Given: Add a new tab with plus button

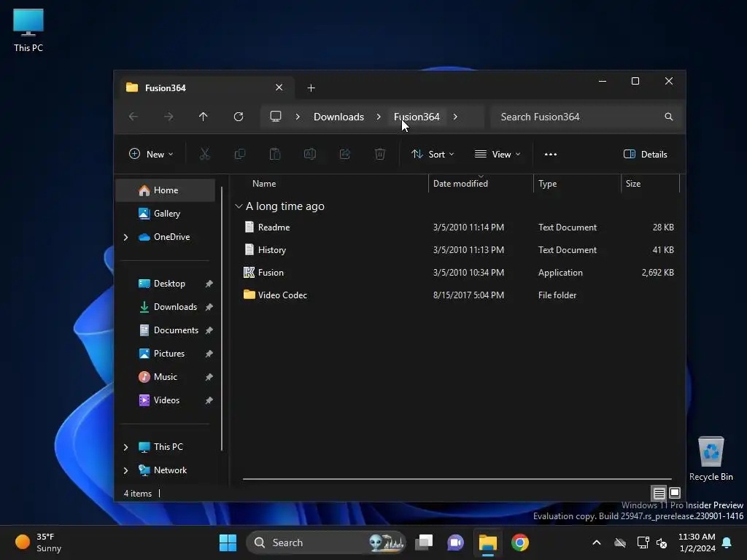Looking at the screenshot, I should pos(311,87).
